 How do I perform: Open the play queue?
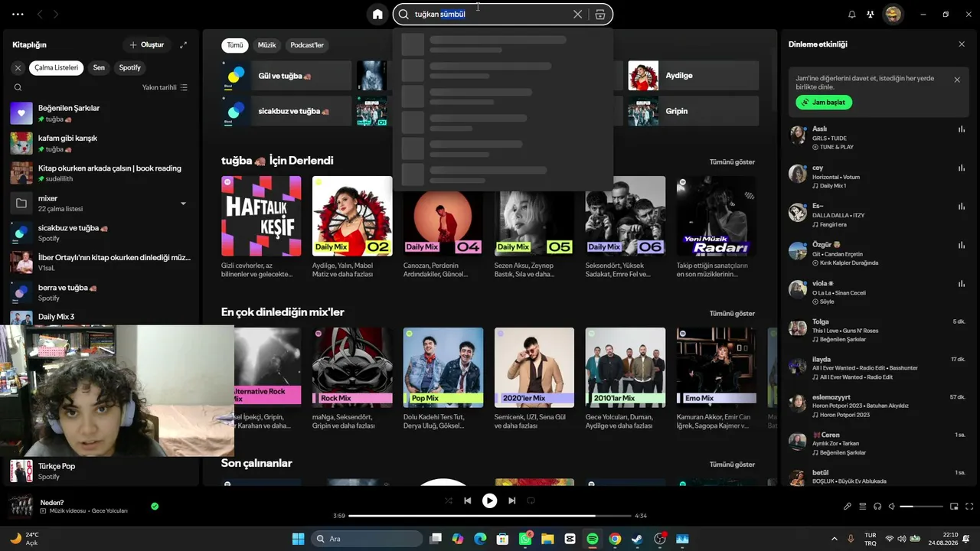(863, 506)
